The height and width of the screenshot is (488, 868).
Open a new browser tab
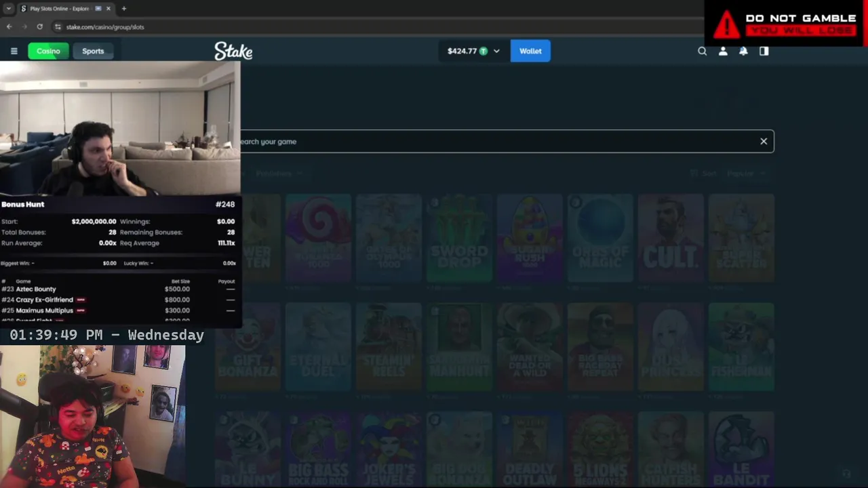(123, 8)
